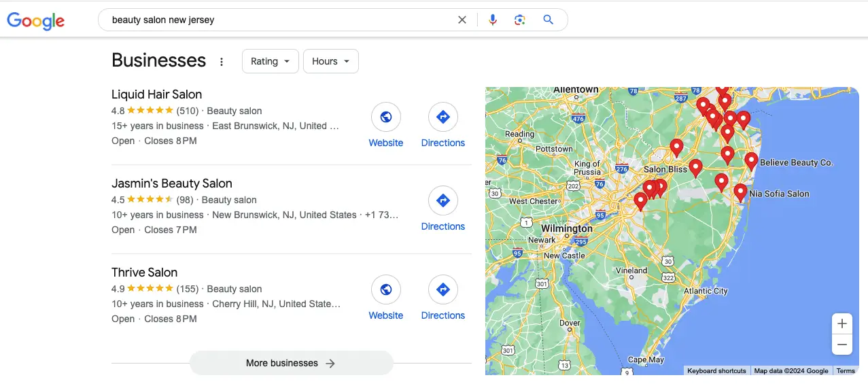This screenshot has height=386, width=868.
Task: Click the Salon Bliss map label
Action: (665, 169)
